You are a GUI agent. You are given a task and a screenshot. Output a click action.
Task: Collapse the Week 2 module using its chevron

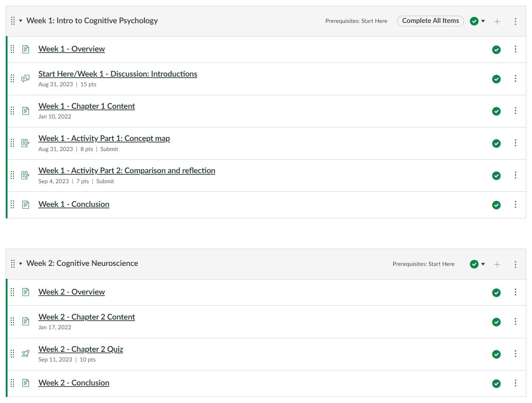coord(20,264)
